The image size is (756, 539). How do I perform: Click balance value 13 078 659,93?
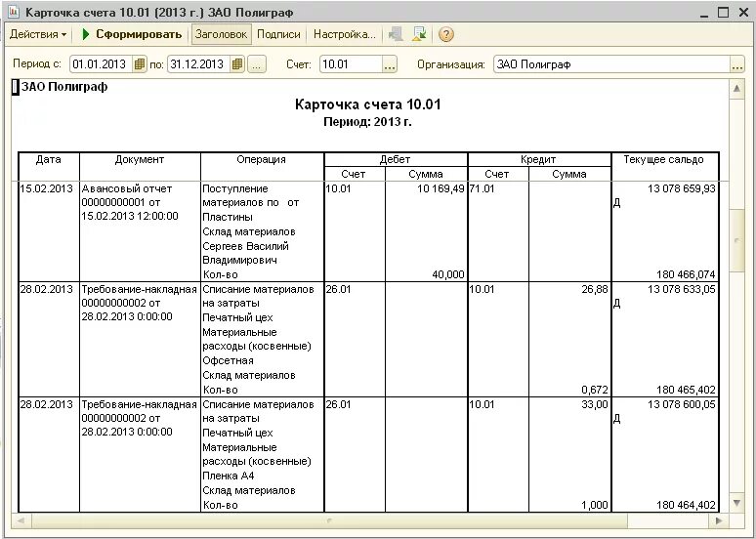(x=681, y=188)
